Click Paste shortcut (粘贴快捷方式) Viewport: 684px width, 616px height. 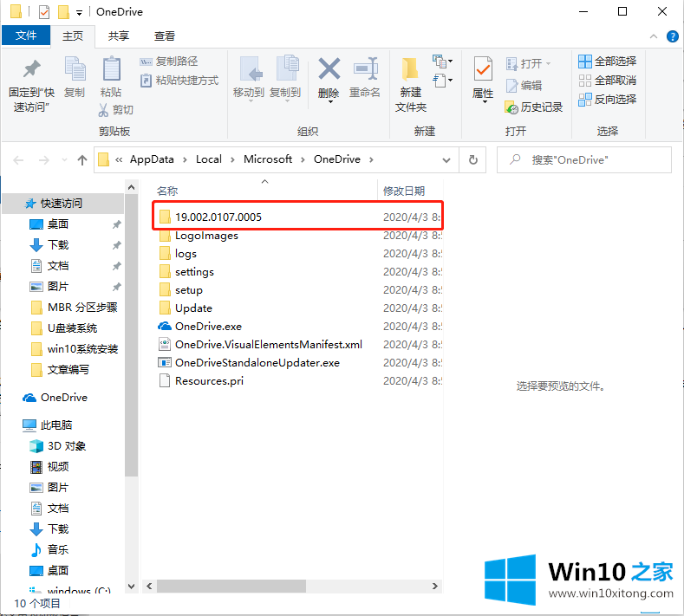(x=179, y=81)
